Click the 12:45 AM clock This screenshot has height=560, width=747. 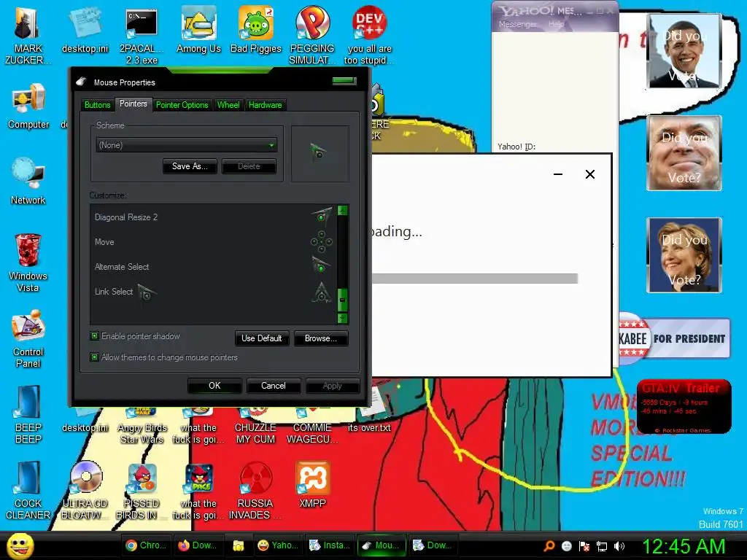click(683, 546)
